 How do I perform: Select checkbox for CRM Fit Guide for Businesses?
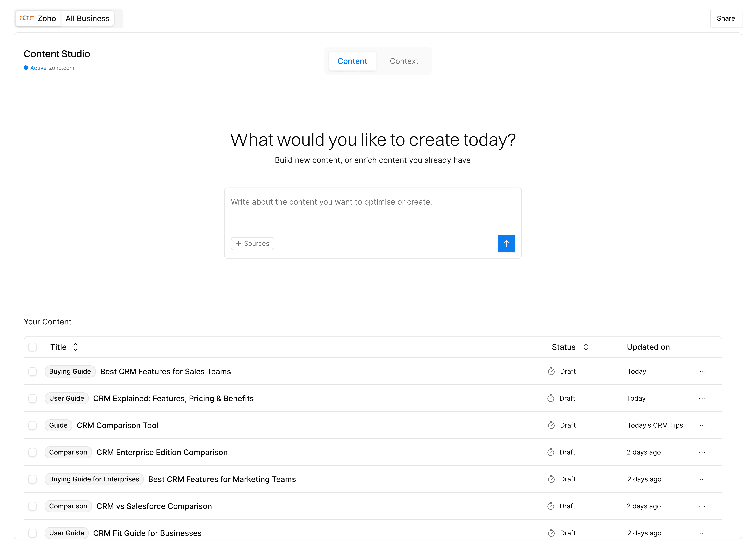(33, 533)
